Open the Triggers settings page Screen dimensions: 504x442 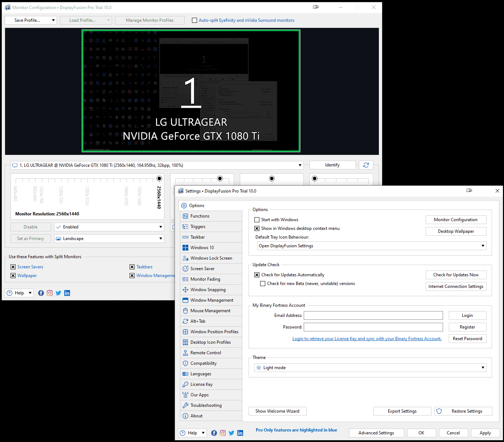(x=211, y=227)
